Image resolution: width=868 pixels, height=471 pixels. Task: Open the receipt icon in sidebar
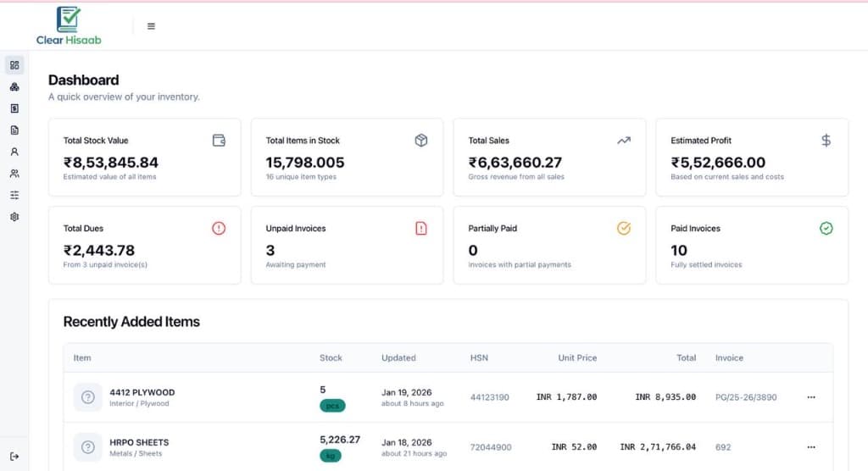click(14, 108)
